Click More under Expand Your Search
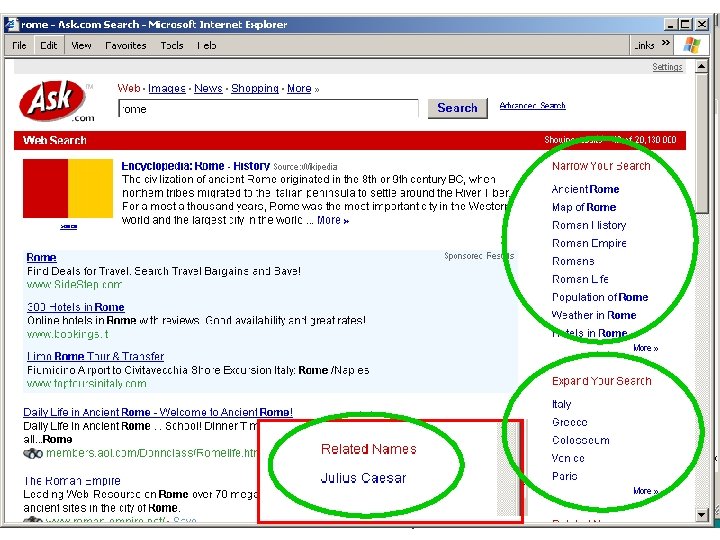 click(x=646, y=491)
